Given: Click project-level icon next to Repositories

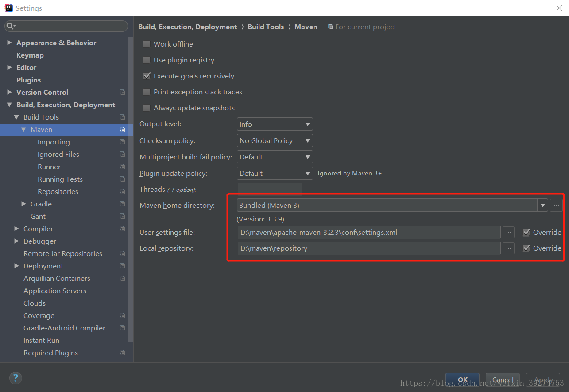Looking at the screenshot, I should (122, 191).
